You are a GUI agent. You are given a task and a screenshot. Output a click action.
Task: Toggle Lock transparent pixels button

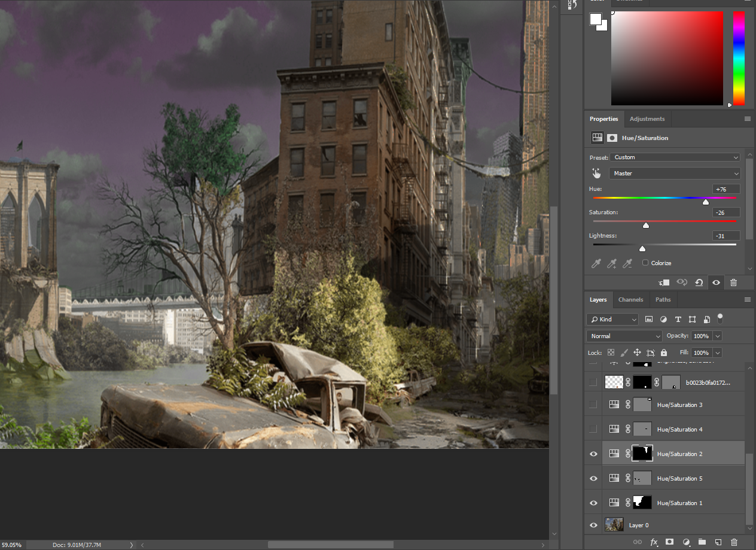click(611, 353)
